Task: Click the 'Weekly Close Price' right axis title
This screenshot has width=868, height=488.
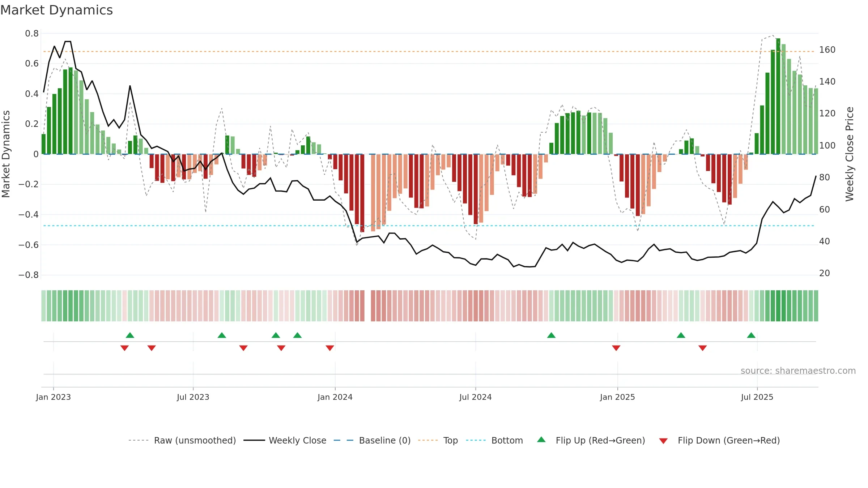Action: [850, 154]
